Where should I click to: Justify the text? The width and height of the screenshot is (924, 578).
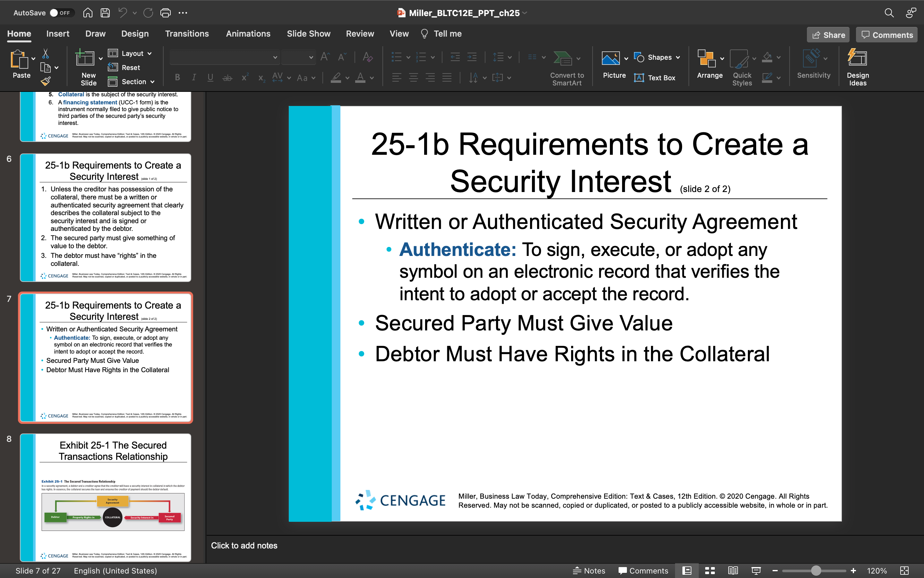447,78
